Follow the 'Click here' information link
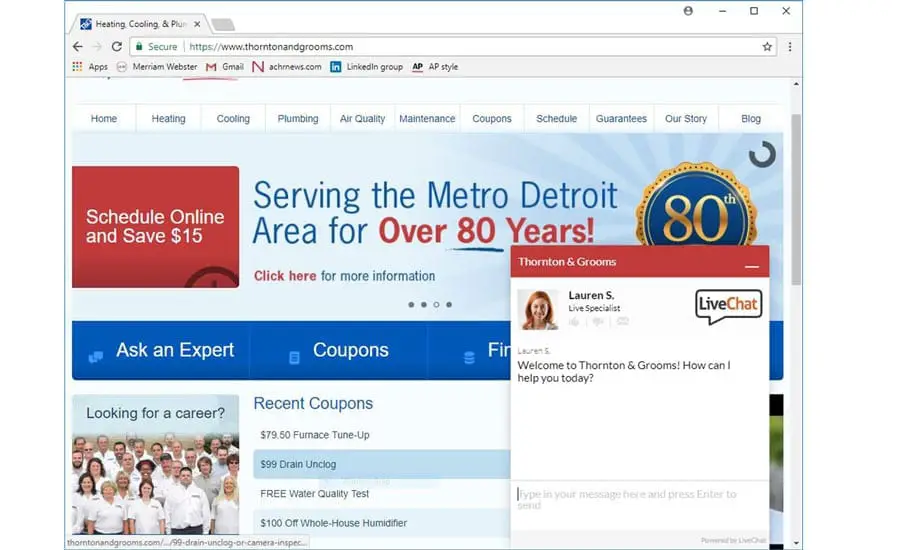900x550 pixels. [285, 276]
